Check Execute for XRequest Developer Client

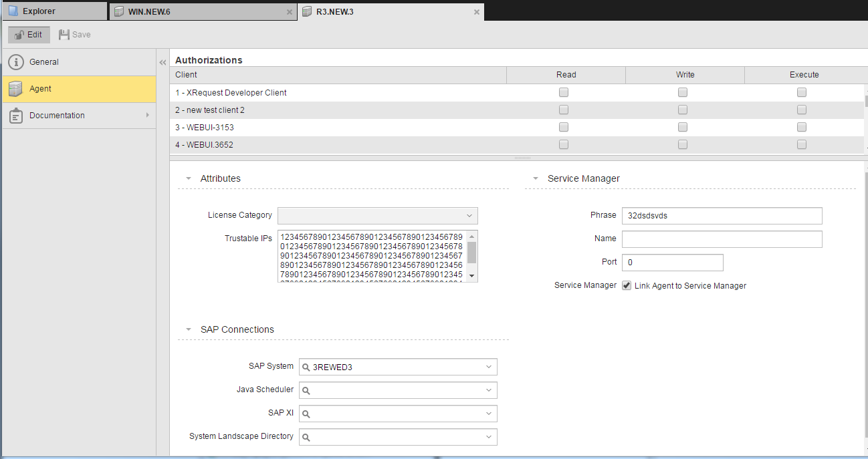(802, 92)
